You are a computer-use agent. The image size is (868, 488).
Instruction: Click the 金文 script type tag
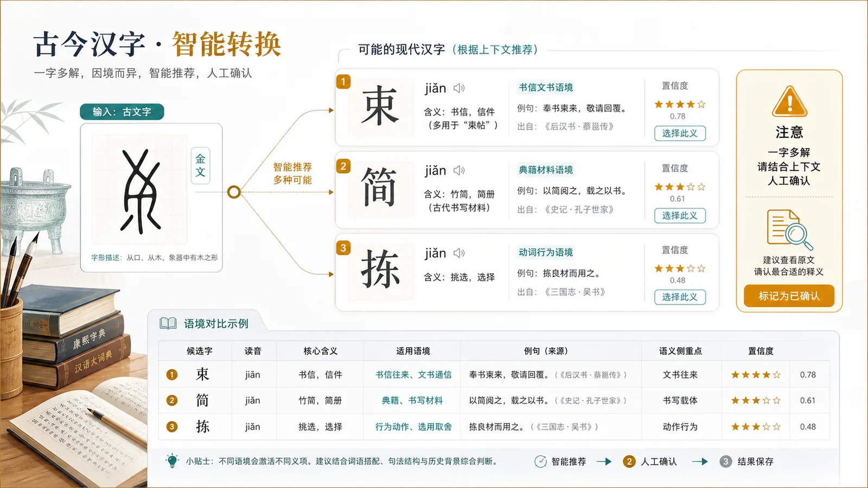(x=200, y=165)
